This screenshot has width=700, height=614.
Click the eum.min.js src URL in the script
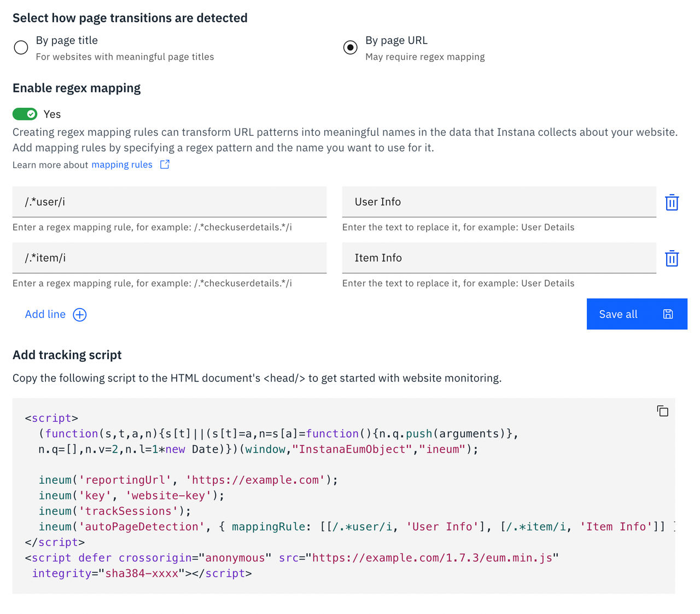(x=432, y=558)
